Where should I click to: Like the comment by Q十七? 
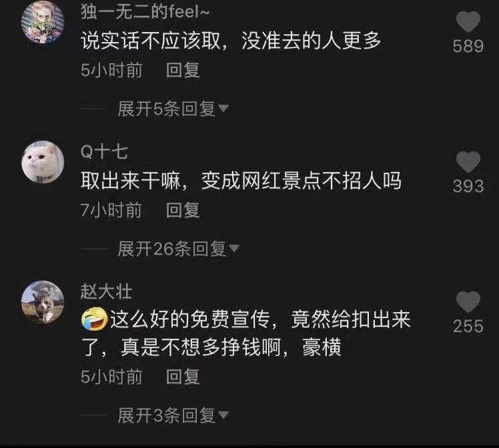(x=468, y=162)
